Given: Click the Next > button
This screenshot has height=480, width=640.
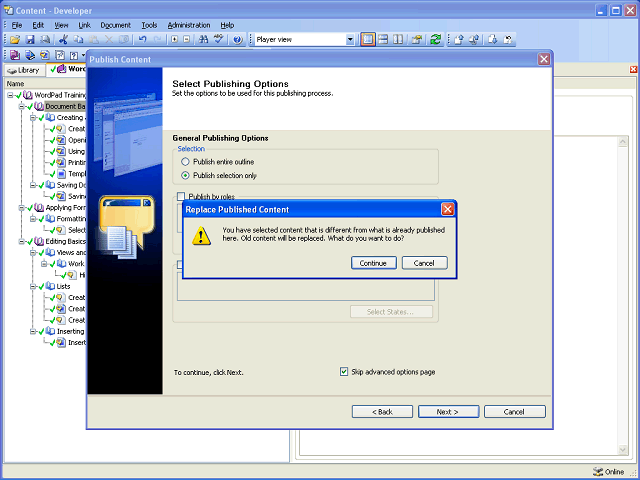Looking at the screenshot, I should tap(448, 412).
